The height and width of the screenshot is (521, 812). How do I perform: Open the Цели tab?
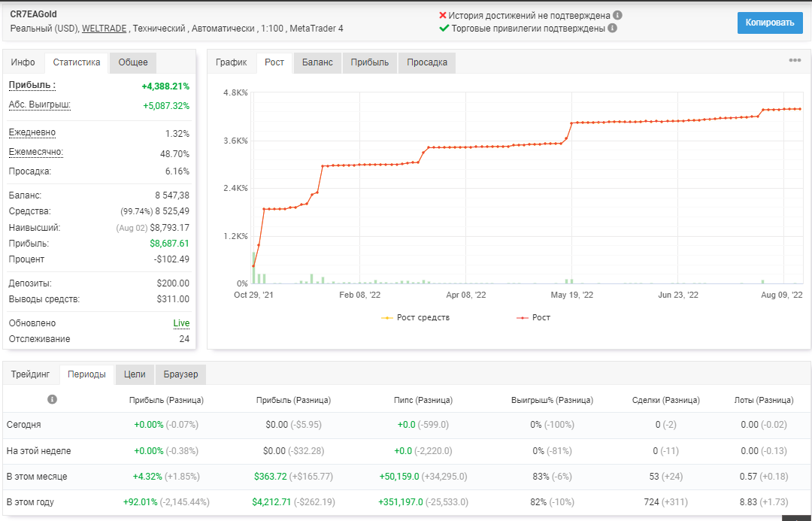(x=135, y=374)
